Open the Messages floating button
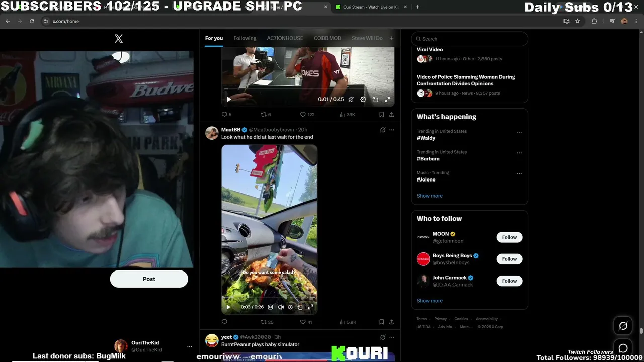Screen dimensions: 644x362 (623, 348)
